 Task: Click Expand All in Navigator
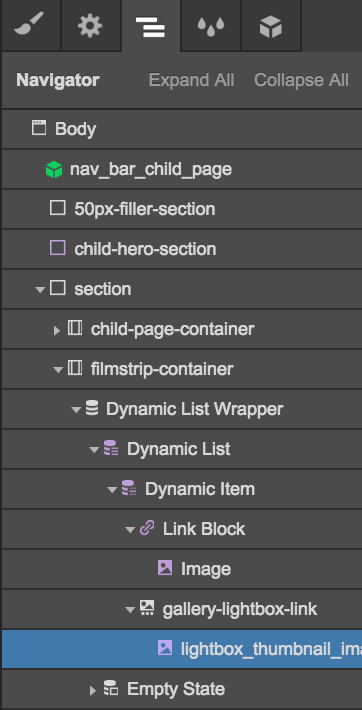[x=191, y=80]
